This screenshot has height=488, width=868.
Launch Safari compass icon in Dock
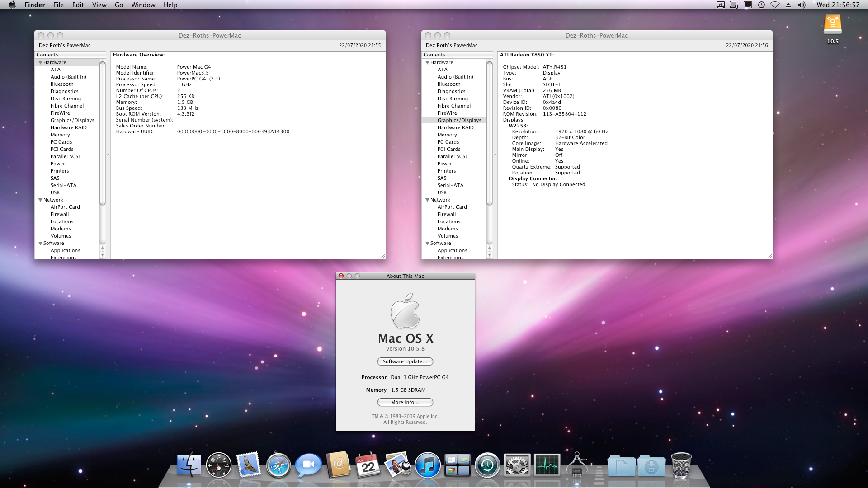point(278,465)
